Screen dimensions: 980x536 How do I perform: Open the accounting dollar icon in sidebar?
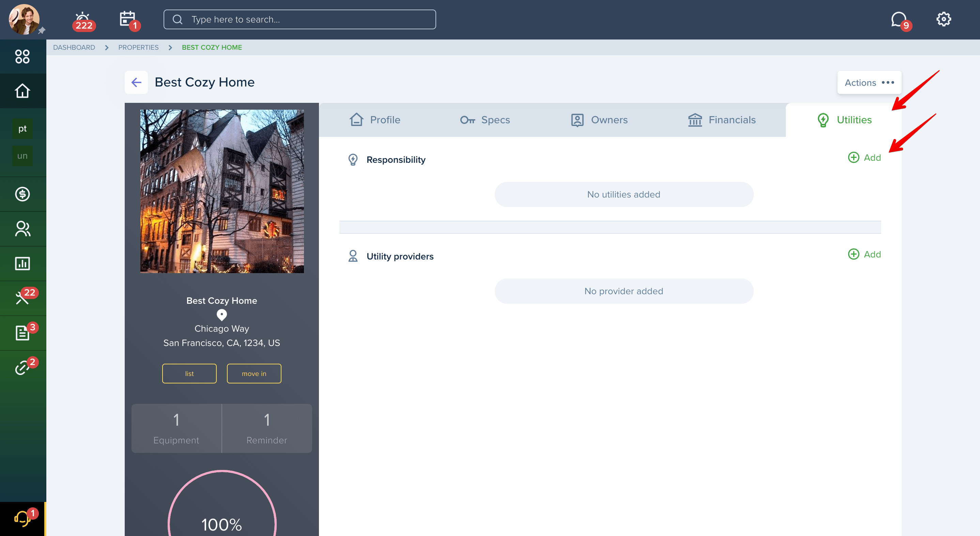pos(22,194)
